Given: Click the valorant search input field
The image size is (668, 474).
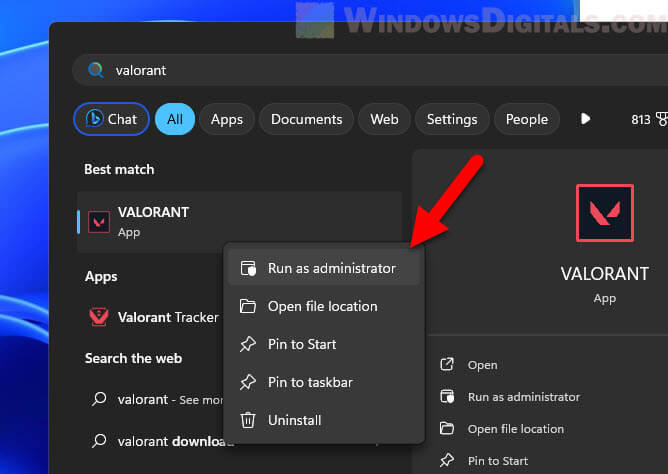Looking at the screenshot, I should point(370,70).
